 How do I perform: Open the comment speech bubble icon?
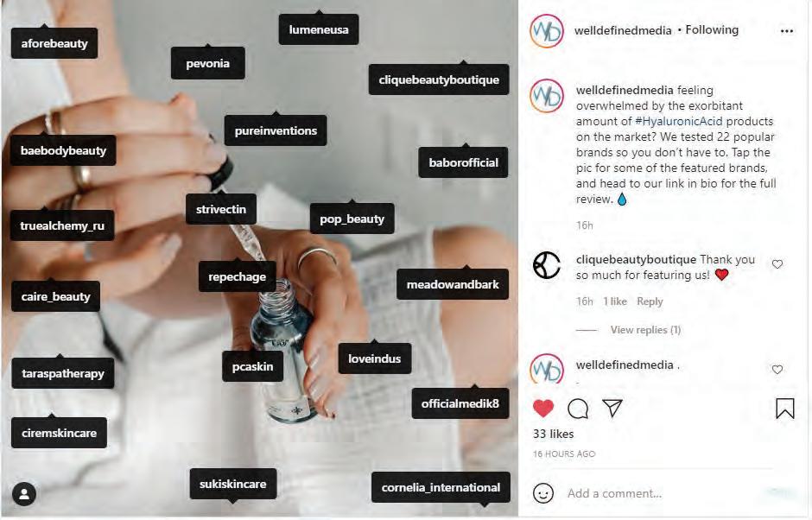578,409
